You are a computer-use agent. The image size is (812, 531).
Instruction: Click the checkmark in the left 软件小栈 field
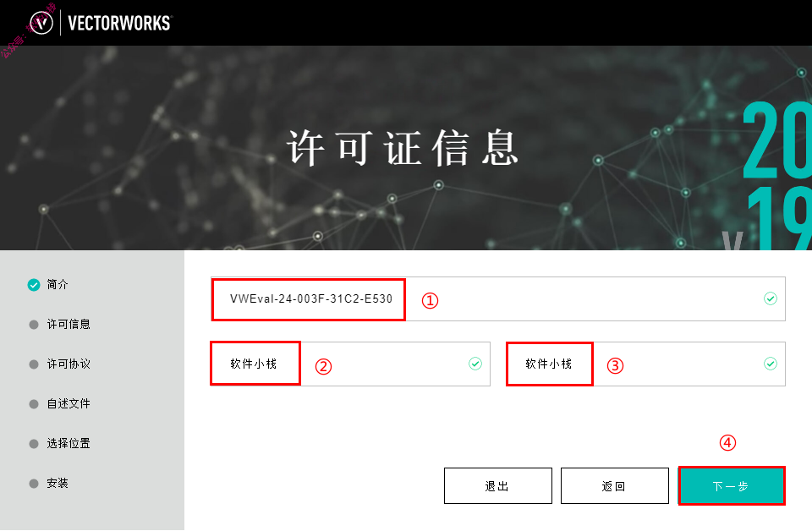(475, 364)
